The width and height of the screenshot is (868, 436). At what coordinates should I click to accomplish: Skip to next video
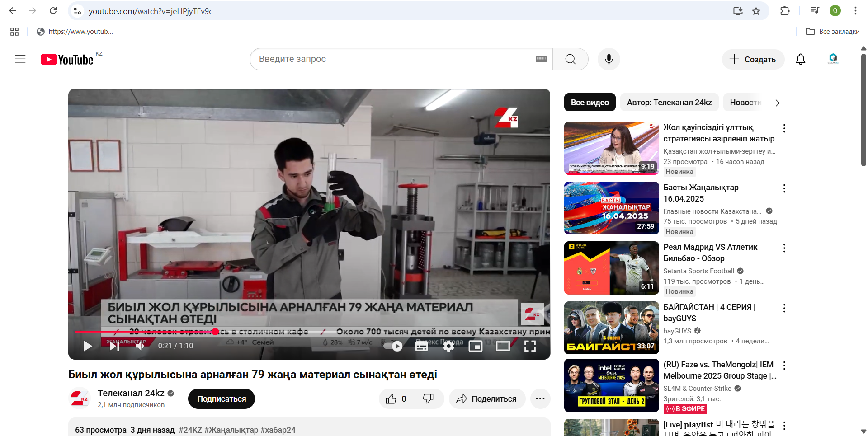pyautogui.click(x=114, y=346)
